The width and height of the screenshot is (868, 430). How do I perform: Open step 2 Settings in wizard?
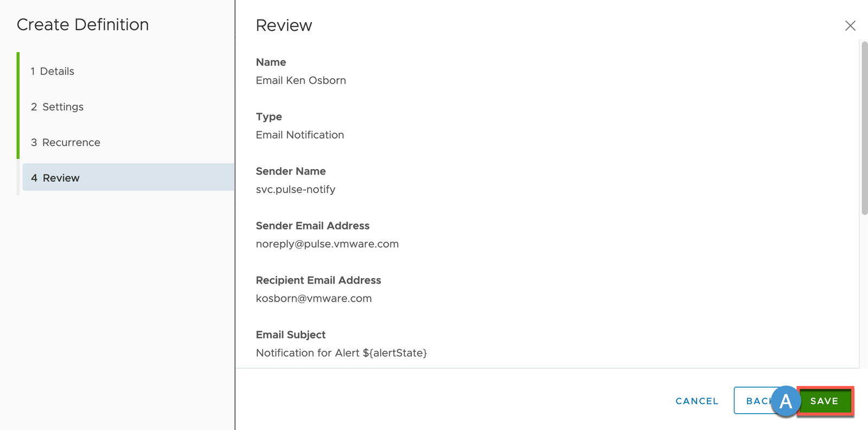click(x=58, y=107)
